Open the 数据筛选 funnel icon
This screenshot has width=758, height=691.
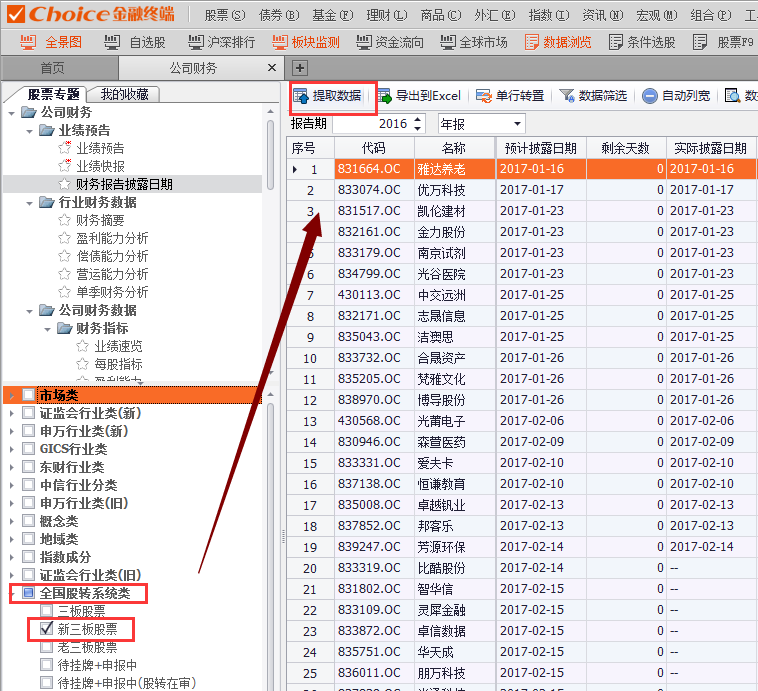(x=567, y=96)
